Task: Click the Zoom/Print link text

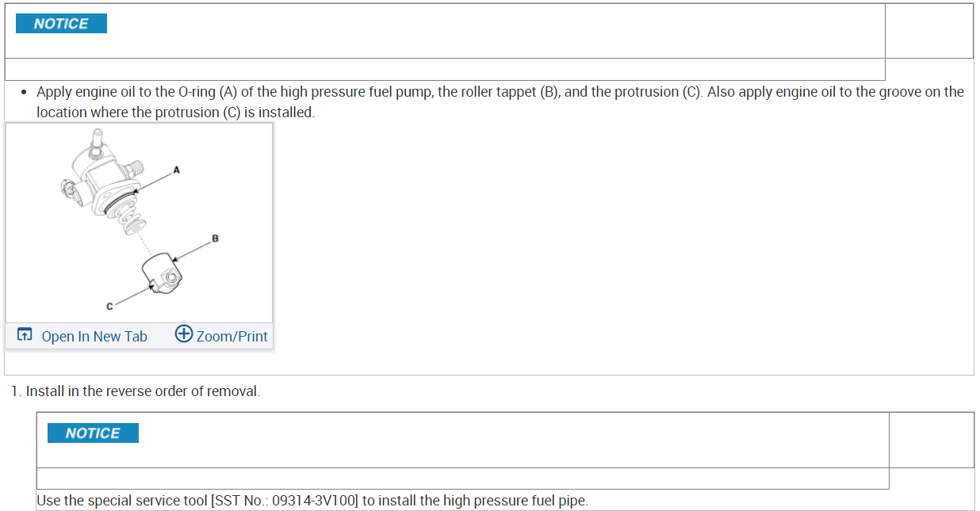Action: pos(232,336)
